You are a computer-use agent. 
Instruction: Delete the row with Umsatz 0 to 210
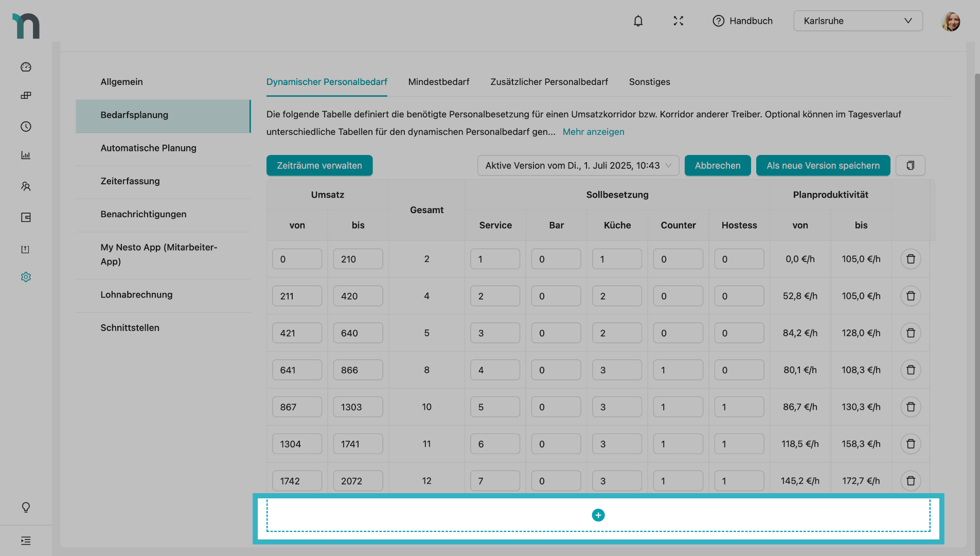pyautogui.click(x=910, y=259)
